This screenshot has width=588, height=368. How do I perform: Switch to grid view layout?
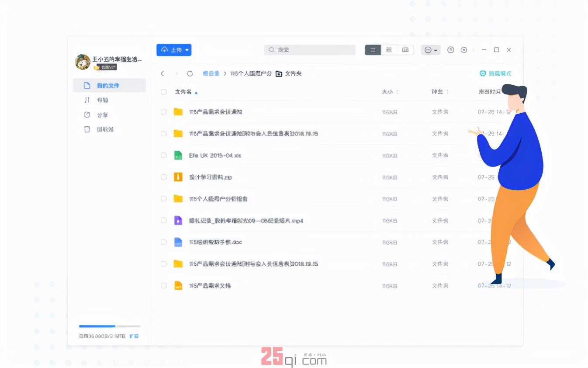pyautogui.click(x=389, y=50)
